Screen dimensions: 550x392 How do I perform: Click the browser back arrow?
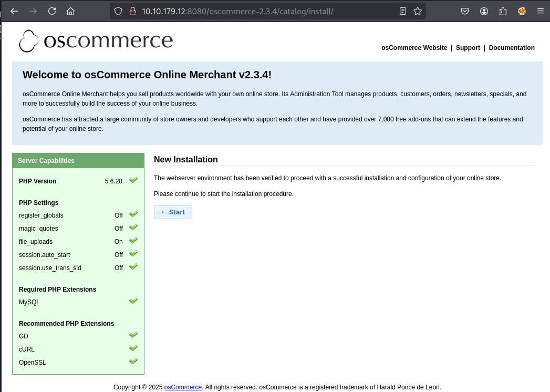pyautogui.click(x=14, y=11)
